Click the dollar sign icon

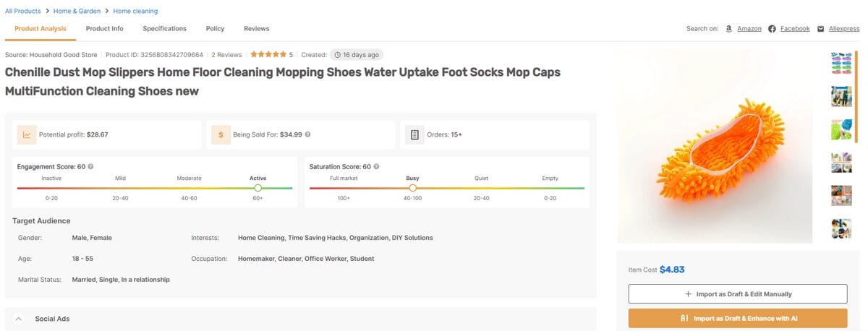[x=221, y=134]
